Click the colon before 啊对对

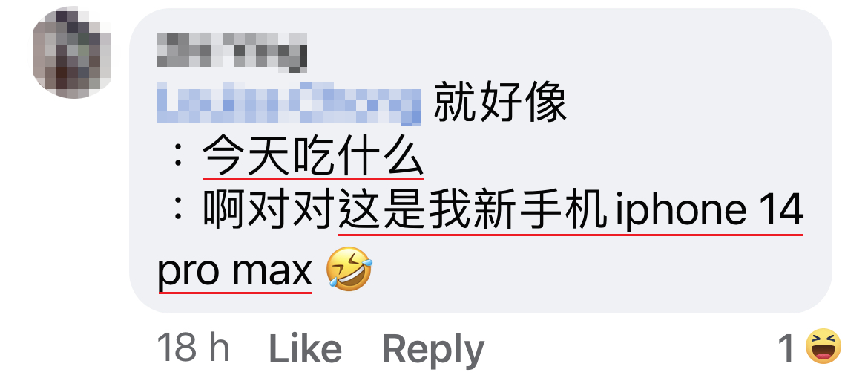point(178,211)
